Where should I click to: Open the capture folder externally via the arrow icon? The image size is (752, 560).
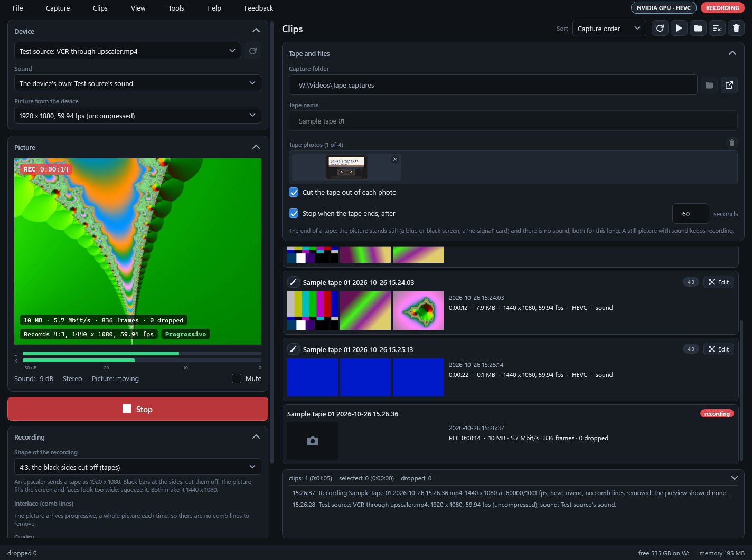[729, 85]
